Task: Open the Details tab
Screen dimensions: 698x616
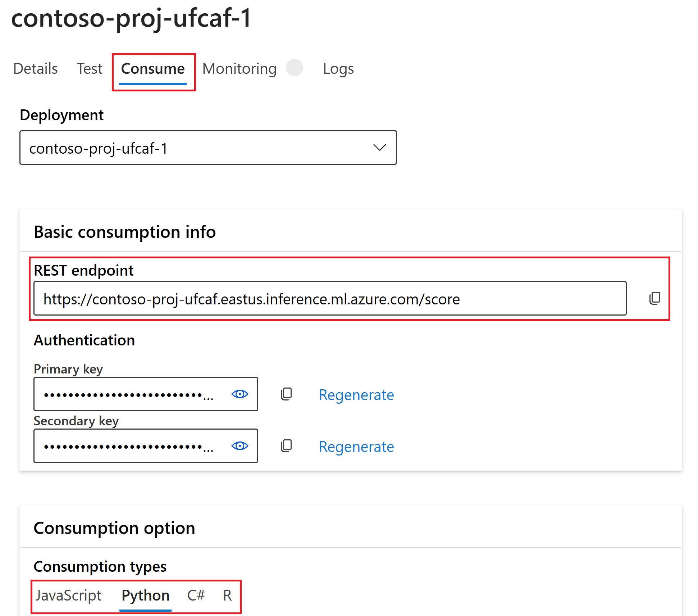Action: (x=35, y=68)
